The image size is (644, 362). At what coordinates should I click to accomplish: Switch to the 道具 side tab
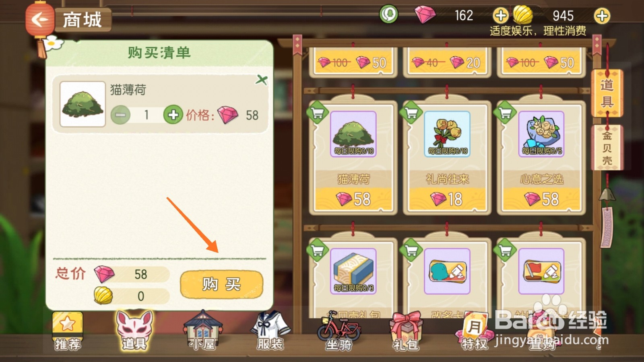point(607,93)
